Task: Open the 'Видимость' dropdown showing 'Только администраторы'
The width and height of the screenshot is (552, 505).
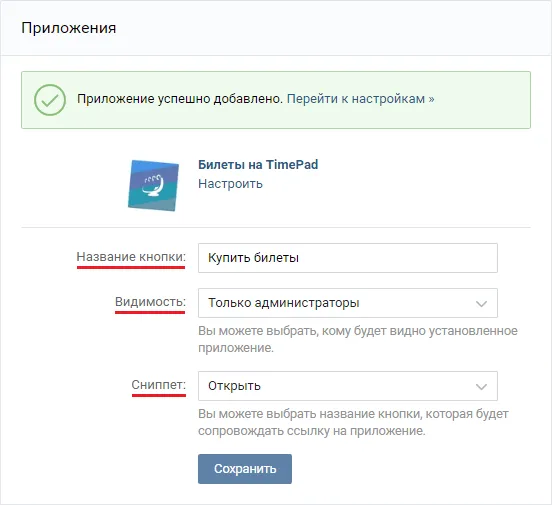Action: click(348, 303)
